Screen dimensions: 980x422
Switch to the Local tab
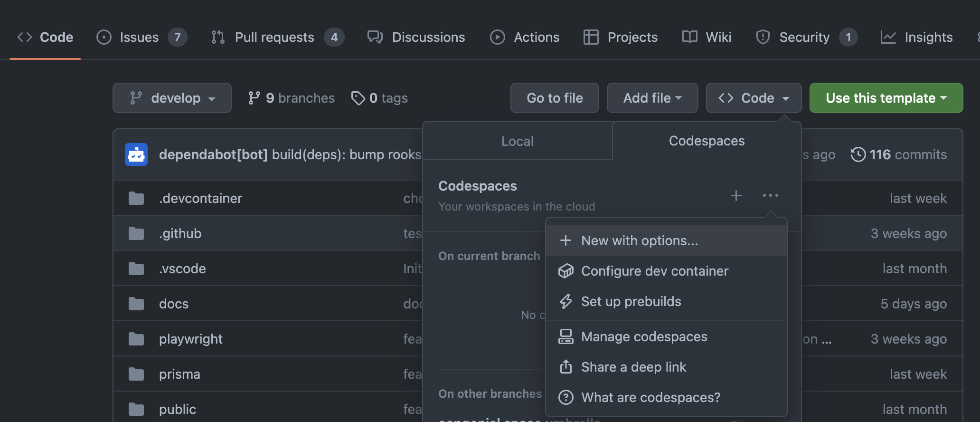click(518, 141)
